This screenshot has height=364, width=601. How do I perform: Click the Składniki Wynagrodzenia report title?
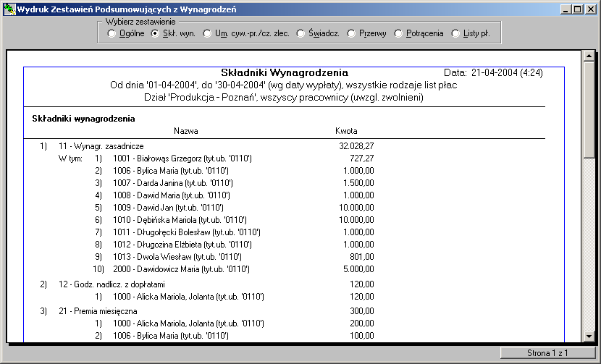coord(285,72)
